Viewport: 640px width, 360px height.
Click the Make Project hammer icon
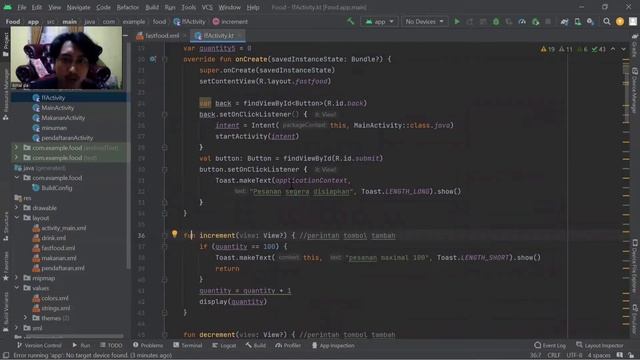pos(351,21)
